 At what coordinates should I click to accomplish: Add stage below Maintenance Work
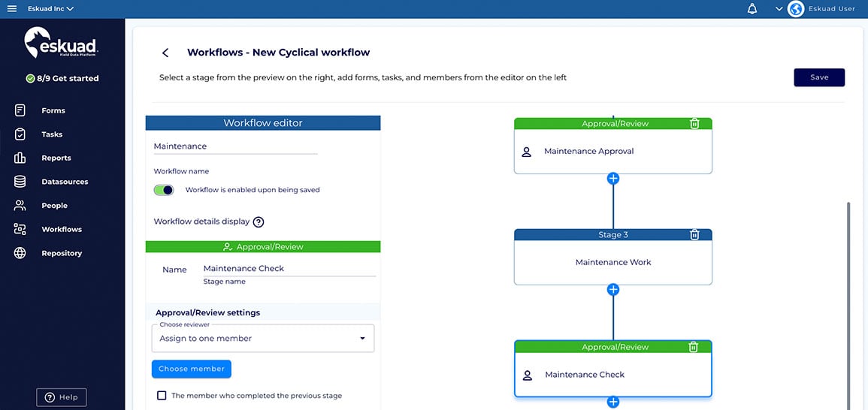coord(613,290)
